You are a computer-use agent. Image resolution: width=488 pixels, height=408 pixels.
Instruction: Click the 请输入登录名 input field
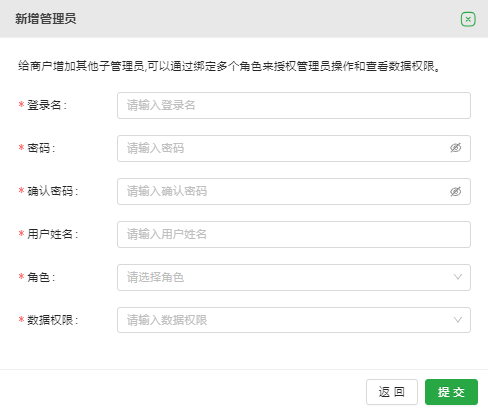pos(294,105)
